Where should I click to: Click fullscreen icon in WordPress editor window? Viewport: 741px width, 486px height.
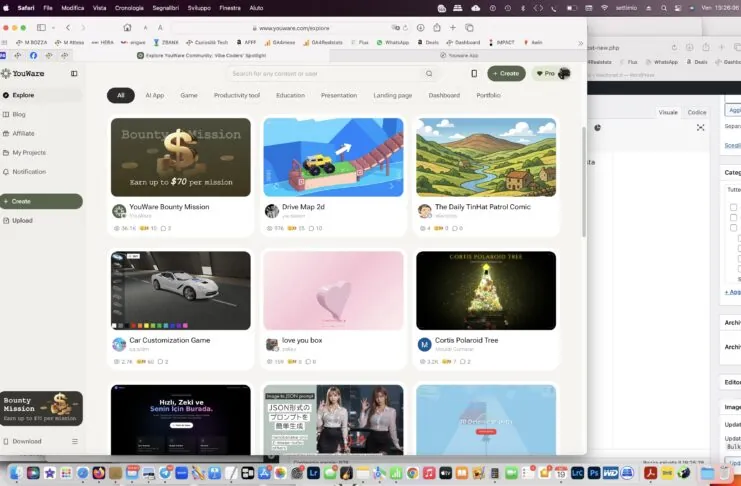(x=700, y=128)
